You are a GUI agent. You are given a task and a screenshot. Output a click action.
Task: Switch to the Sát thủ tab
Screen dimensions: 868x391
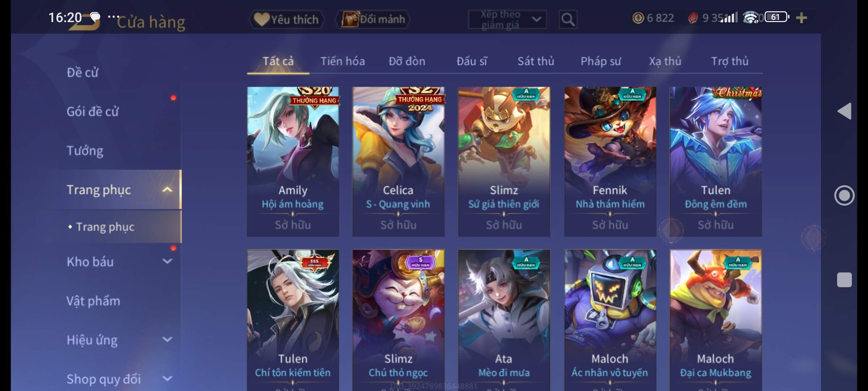coord(536,61)
